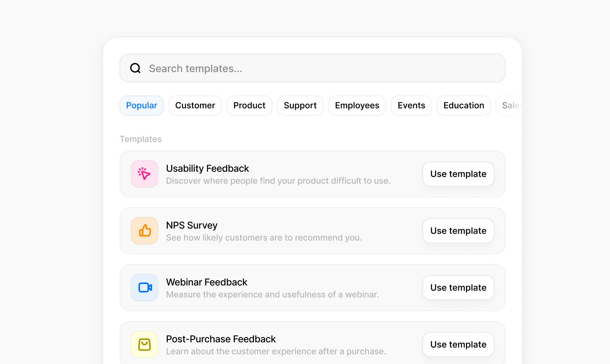Click the NPS Survey thumbs-up icon
Viewport: 610px width, 364px height.
pyautogui.click(x=144, y=231)
